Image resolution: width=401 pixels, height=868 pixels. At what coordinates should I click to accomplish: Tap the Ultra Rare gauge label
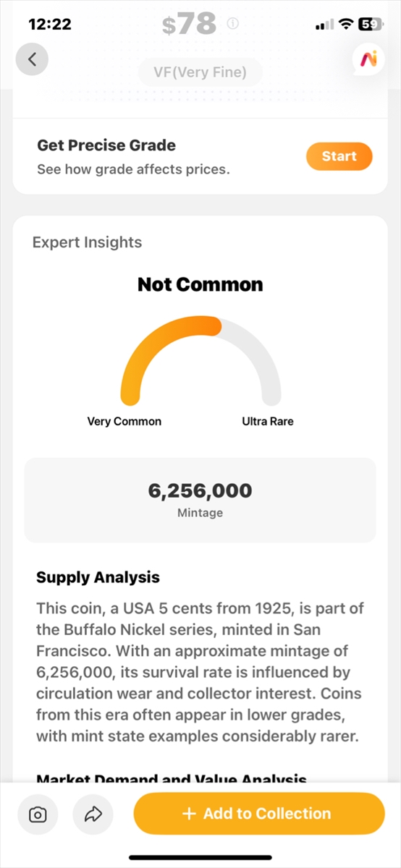click(268, 421)
